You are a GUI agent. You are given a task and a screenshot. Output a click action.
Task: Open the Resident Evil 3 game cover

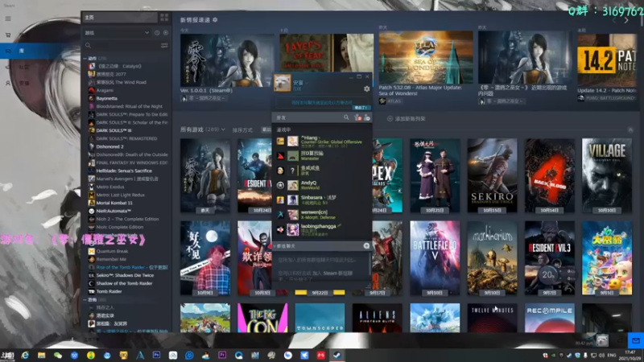coord(550,258)
